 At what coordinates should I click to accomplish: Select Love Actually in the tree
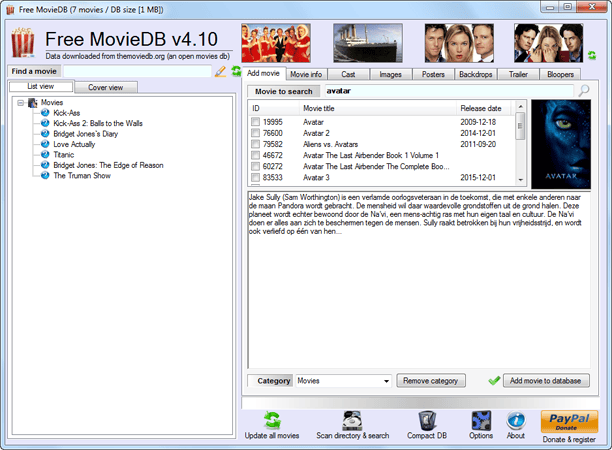74,144
